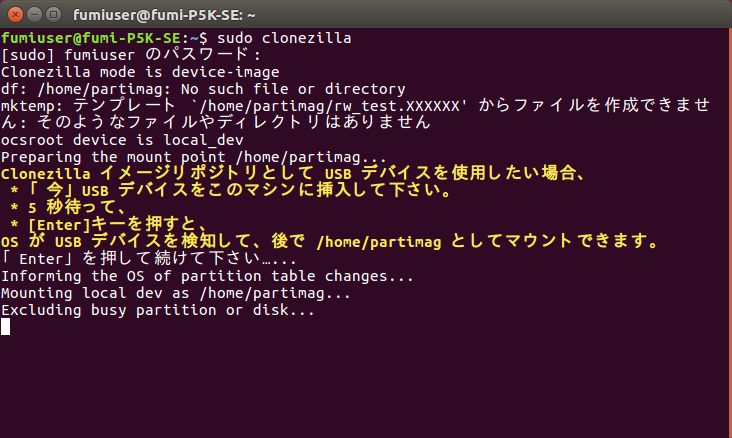Click the 'sudo clonezilla' command text

tap(284, 38)
